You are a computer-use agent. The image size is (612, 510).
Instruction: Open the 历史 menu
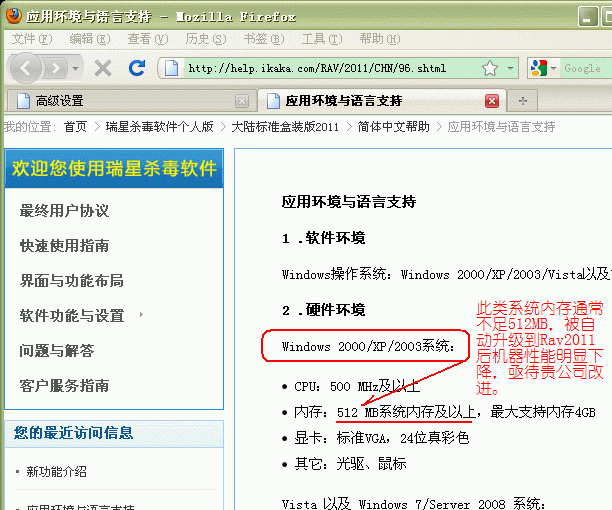(206, 39)
